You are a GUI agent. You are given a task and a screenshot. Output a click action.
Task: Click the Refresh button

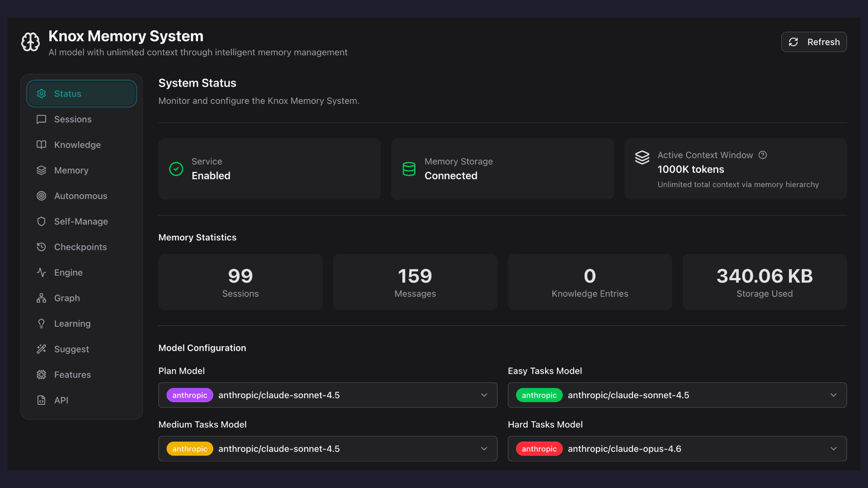pyautogui.click(x=814, y=42)
